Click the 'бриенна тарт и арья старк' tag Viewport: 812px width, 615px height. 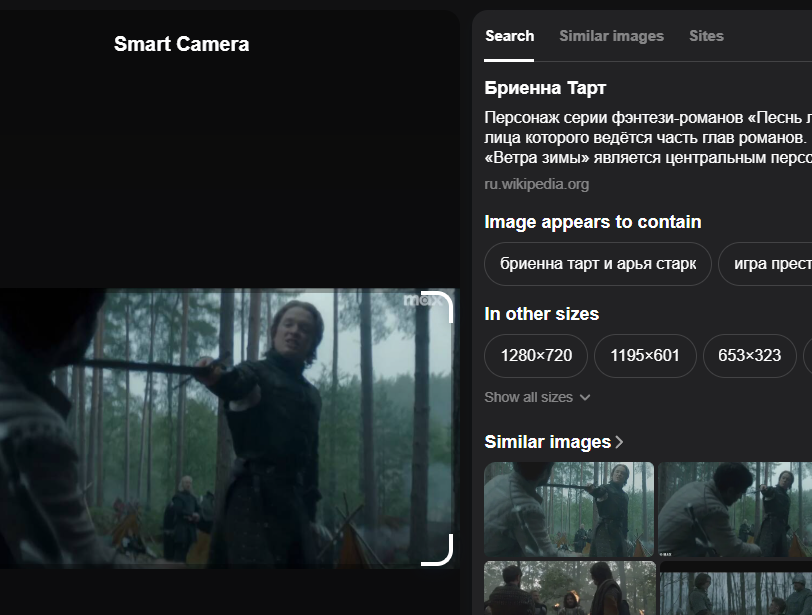598,263
